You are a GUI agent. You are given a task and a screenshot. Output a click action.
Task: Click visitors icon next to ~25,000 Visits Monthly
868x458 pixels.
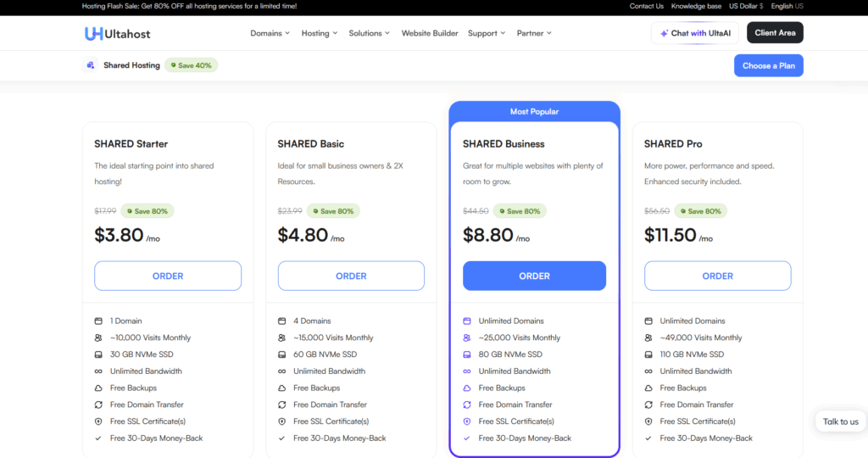(x=467, y=338)
